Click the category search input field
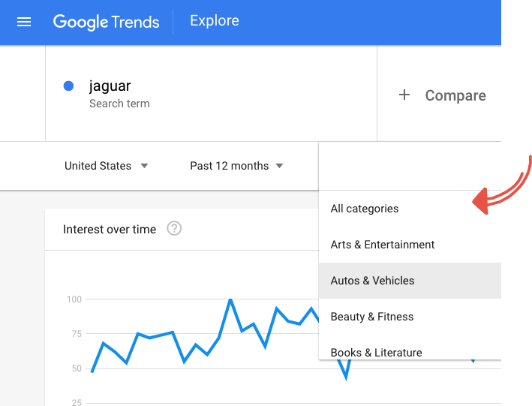The width and height of the screenshot is (532, 406). tap(410, 166)
